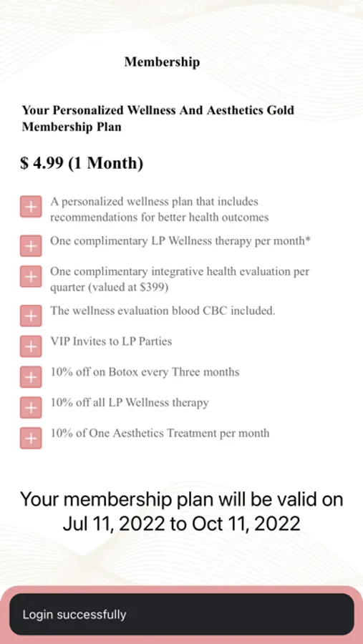Tap plus icon for 10% off all LP Wellness therapy

pos(31,407)
